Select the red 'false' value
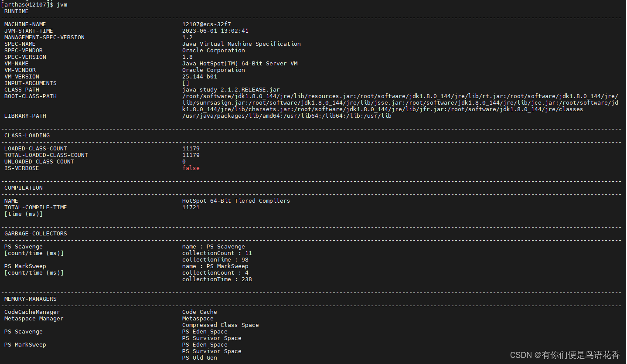The height and width of the screenshot is (364, 627). point(191,168)
